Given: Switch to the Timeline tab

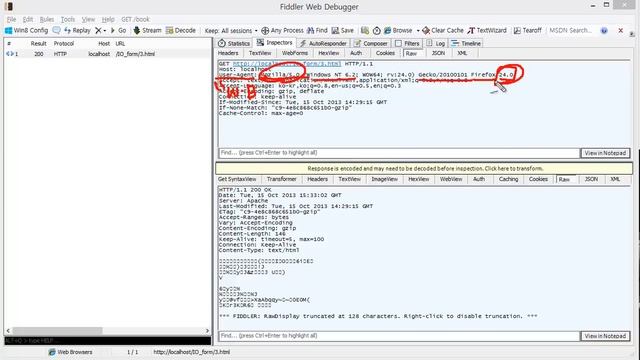Looking at the screenshot, I should [466, 43].
